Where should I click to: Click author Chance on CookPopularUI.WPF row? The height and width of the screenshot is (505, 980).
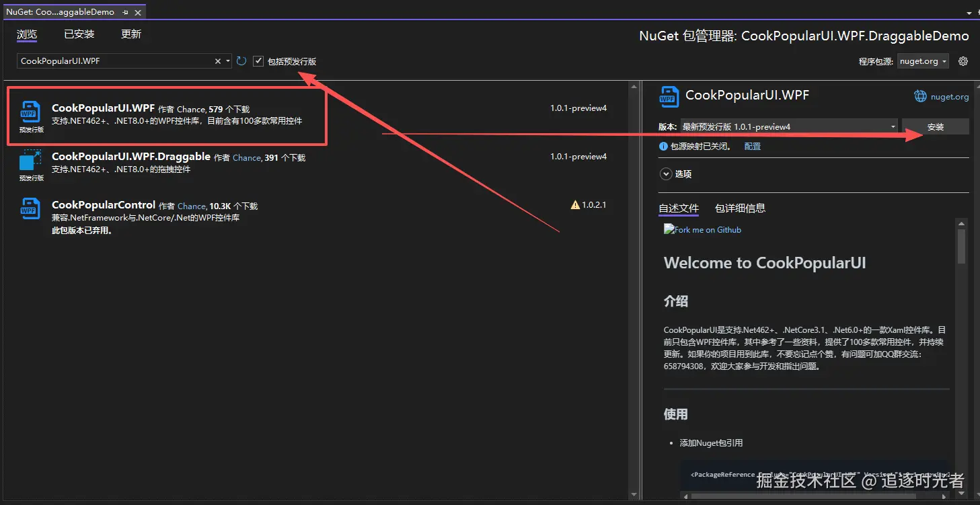191,109
